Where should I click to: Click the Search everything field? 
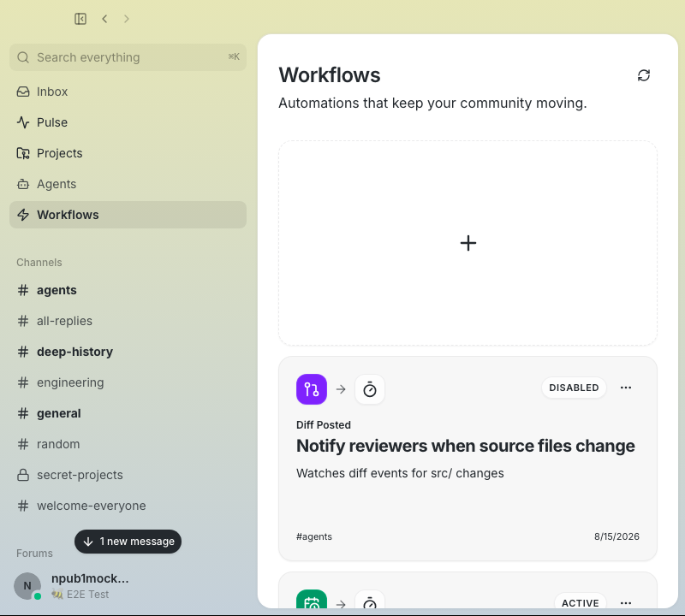click(x=128, y=57)
